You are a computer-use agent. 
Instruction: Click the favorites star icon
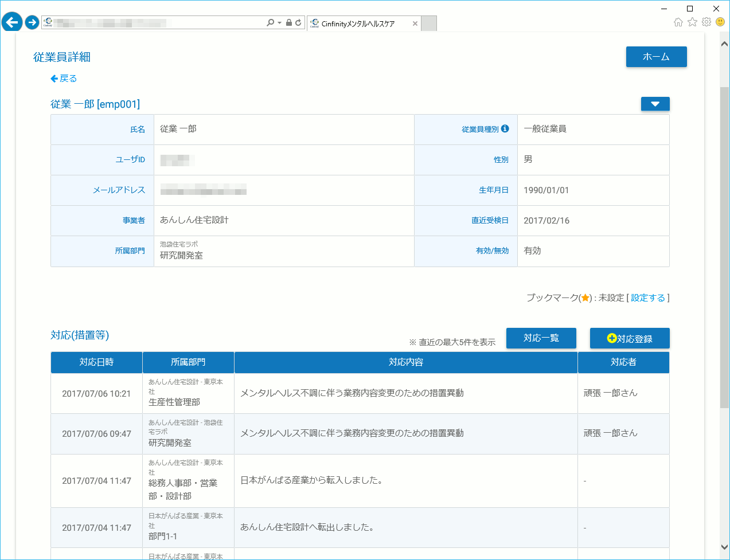pyautogui.click(x=692, y=22)
